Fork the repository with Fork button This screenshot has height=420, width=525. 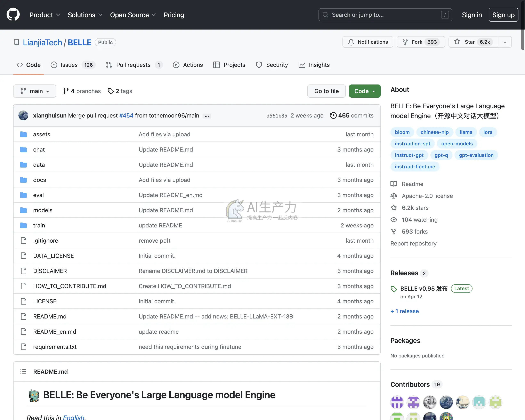pyautogui.click(x=421, y=42)
